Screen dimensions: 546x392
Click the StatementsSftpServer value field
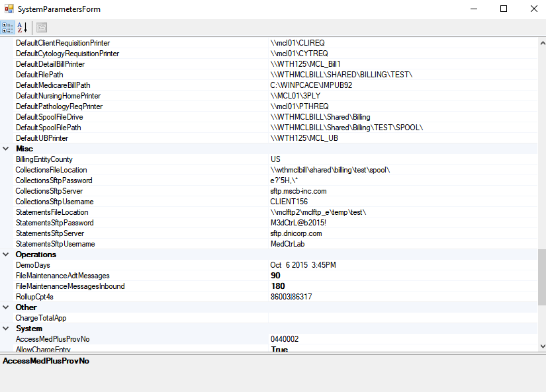(296, 233)
